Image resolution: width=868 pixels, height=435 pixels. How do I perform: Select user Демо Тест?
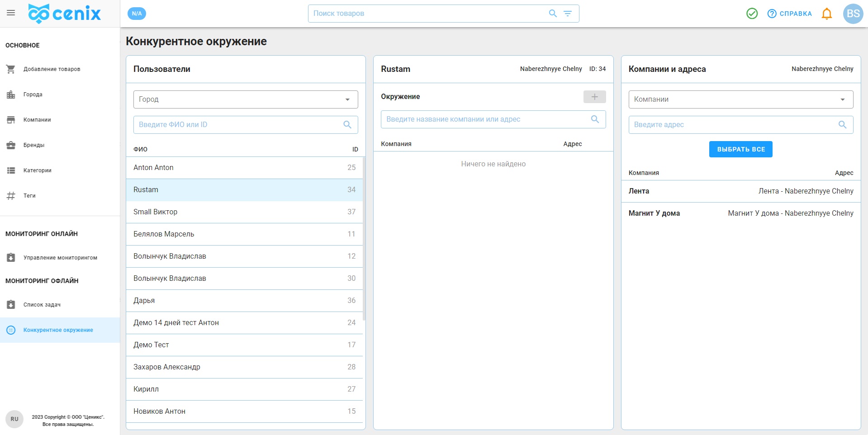[x=244, y=345]
